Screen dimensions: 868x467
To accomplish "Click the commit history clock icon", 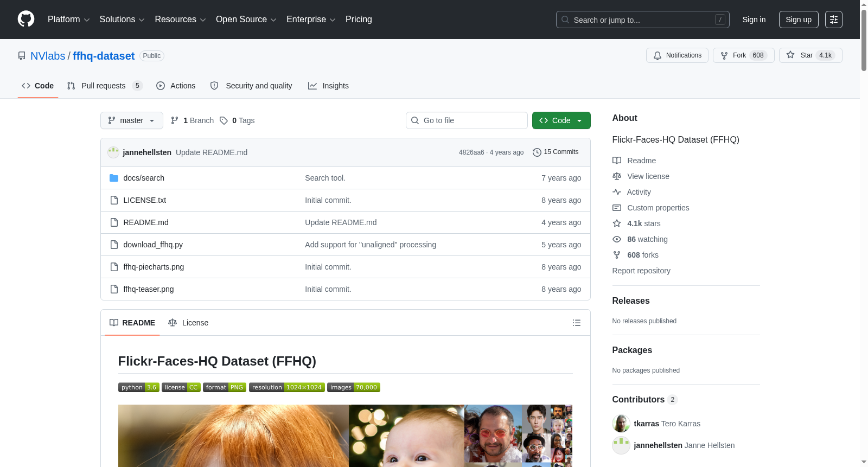I will tap(537, 152).
